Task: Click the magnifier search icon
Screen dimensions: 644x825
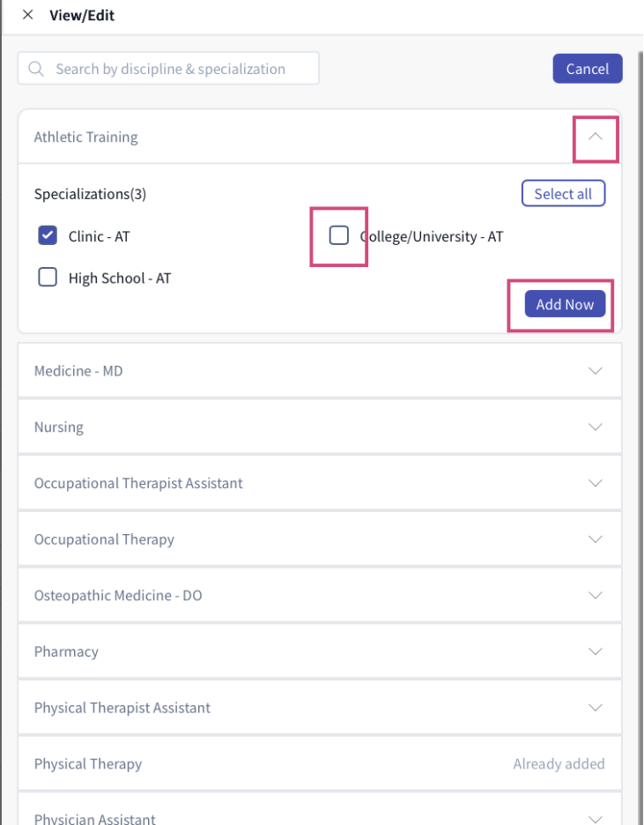Action: pos(36,69)
